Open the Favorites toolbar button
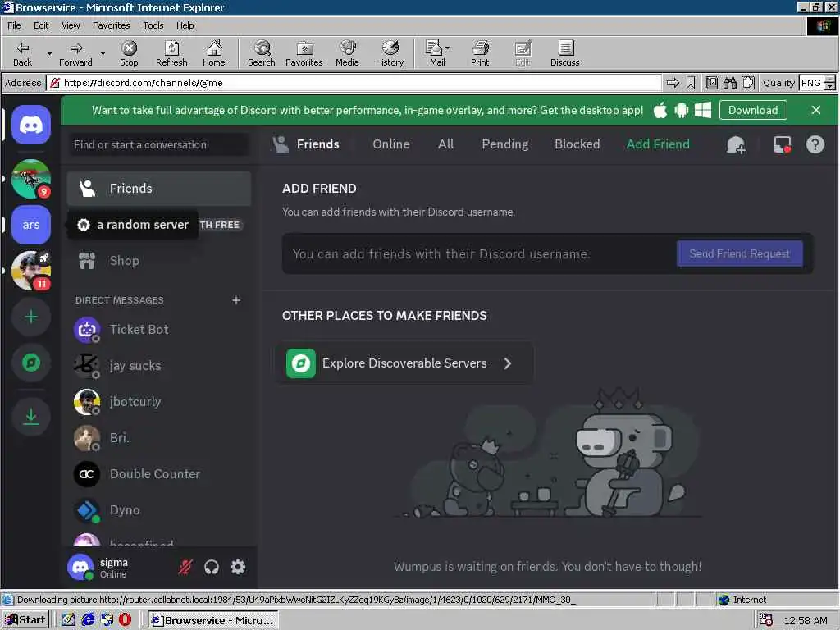The width and height of the screenshot is (840, 630). click(x=304, y=53)
